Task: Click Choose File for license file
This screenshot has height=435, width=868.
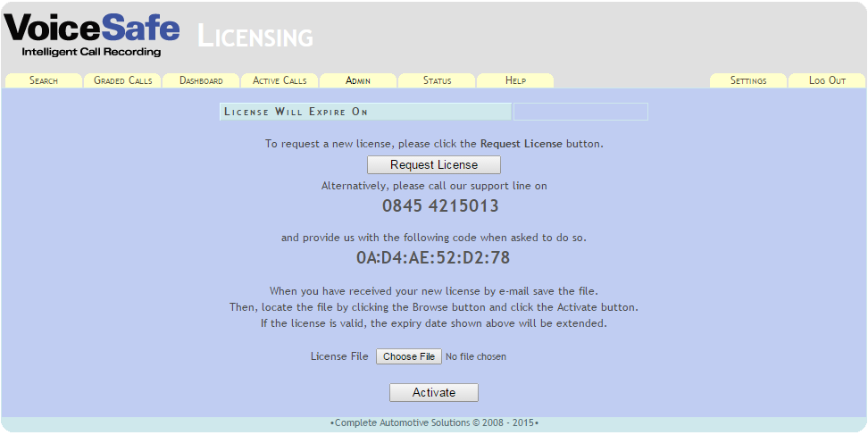Action: pyautogui.click(x=409, y=356)
